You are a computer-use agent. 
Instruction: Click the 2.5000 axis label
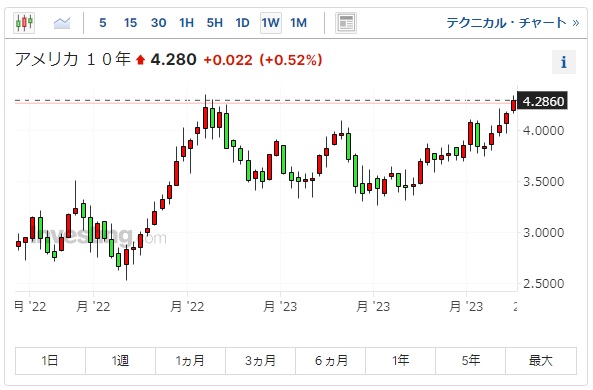tap(543, 283)
